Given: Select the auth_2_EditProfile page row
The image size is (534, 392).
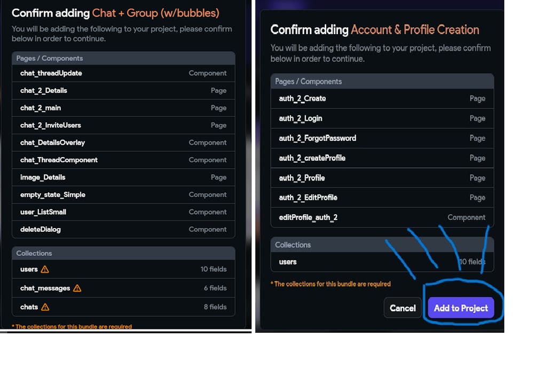Looking at the screenshot, I should [x=382, y=198].
